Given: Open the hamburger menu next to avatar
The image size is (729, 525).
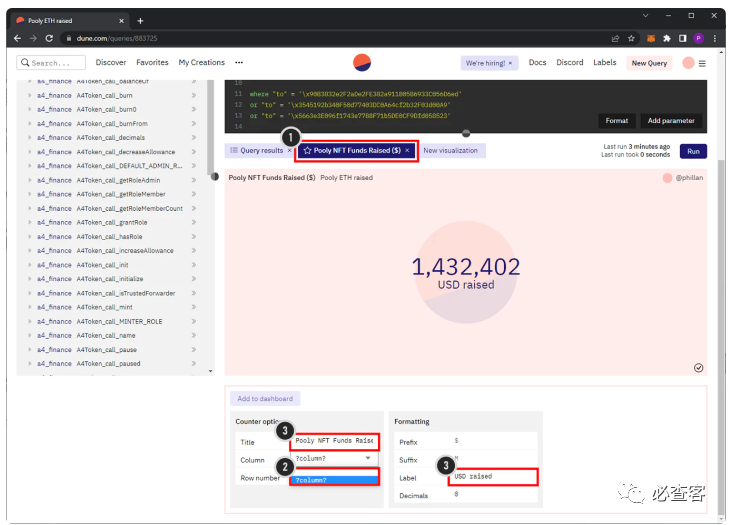Looking at the screenshot, I should (x=702, y=63).
